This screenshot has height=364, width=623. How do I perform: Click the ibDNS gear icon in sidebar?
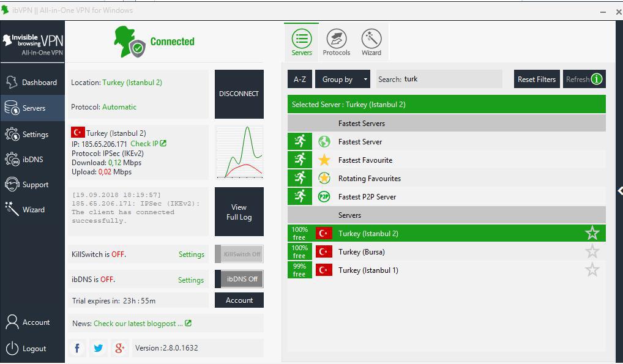point(12,159)
